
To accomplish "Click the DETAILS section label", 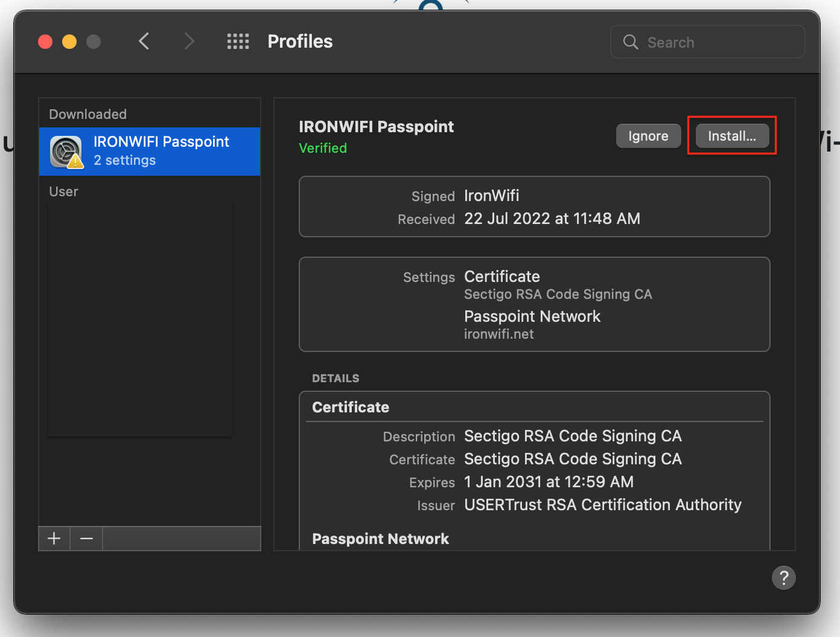I will click(x=336, y=378).
